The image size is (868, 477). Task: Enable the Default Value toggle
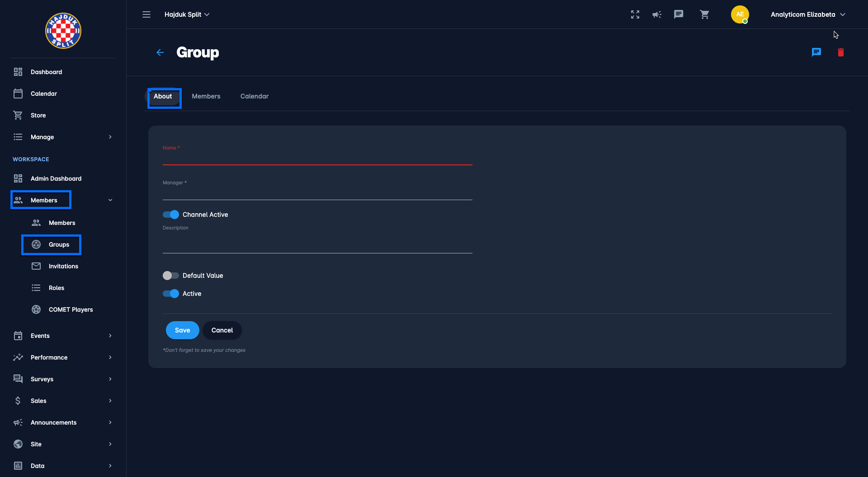tap(171, 276)
